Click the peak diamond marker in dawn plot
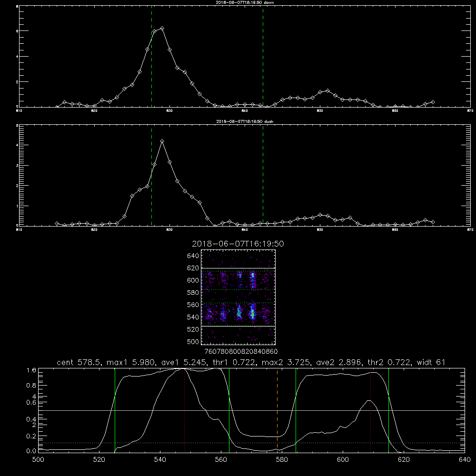Screen dimensions: 476x476 162,28
